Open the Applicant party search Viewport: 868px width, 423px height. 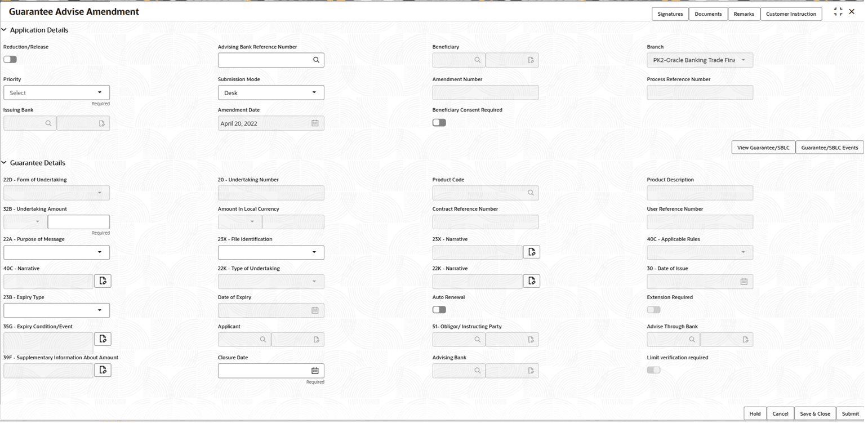tap(262, 339)
